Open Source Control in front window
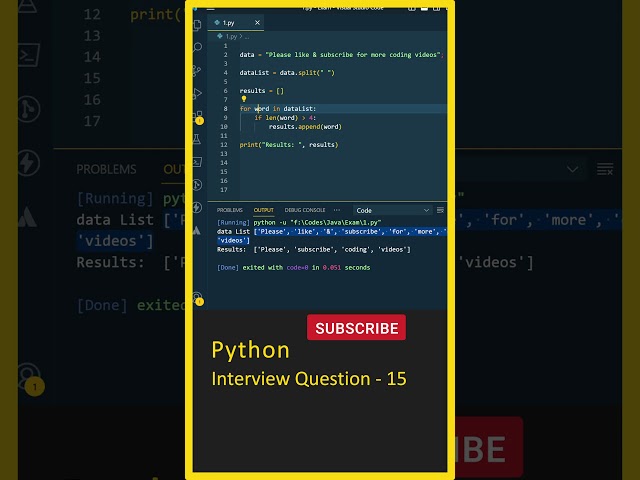This screenshot has width=640, height=480. (x=198, y=70)
